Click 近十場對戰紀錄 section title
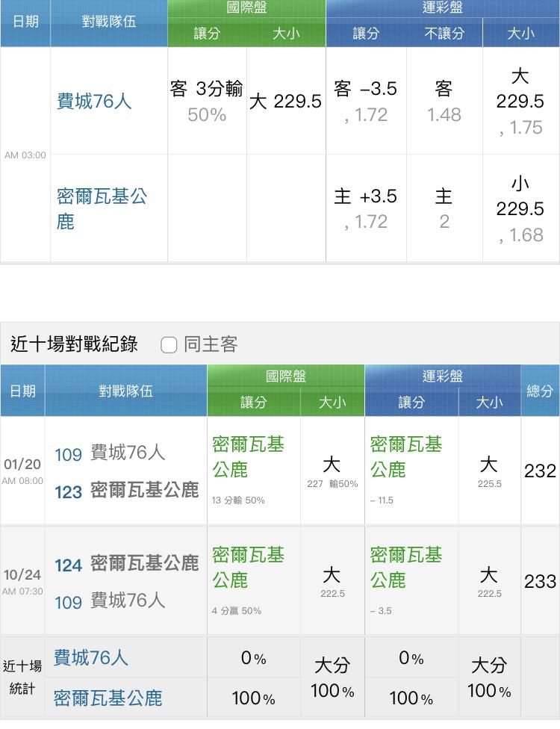Screen dimensions: 560x729 pyautogui.click(x=74, y=344)
